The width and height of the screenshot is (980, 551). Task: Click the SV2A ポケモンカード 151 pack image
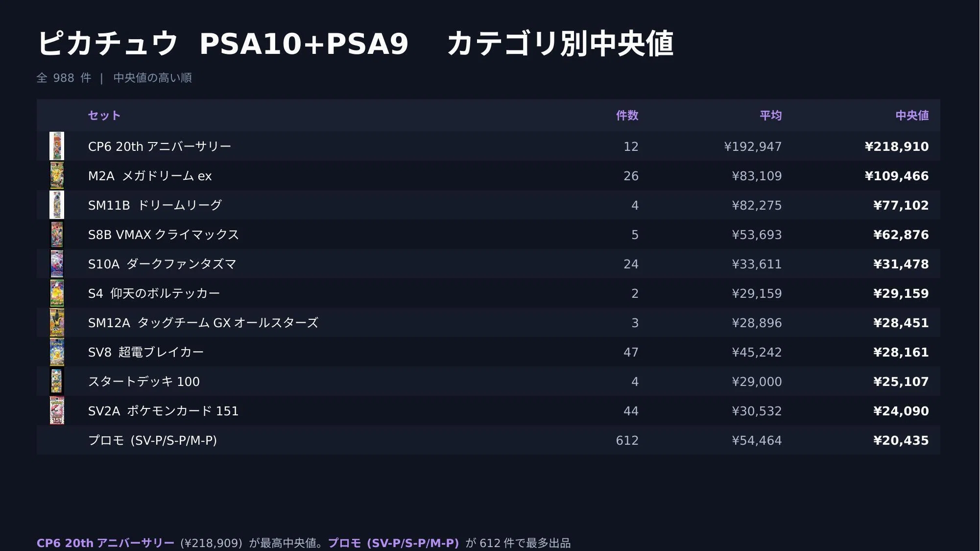coord(57,410)
